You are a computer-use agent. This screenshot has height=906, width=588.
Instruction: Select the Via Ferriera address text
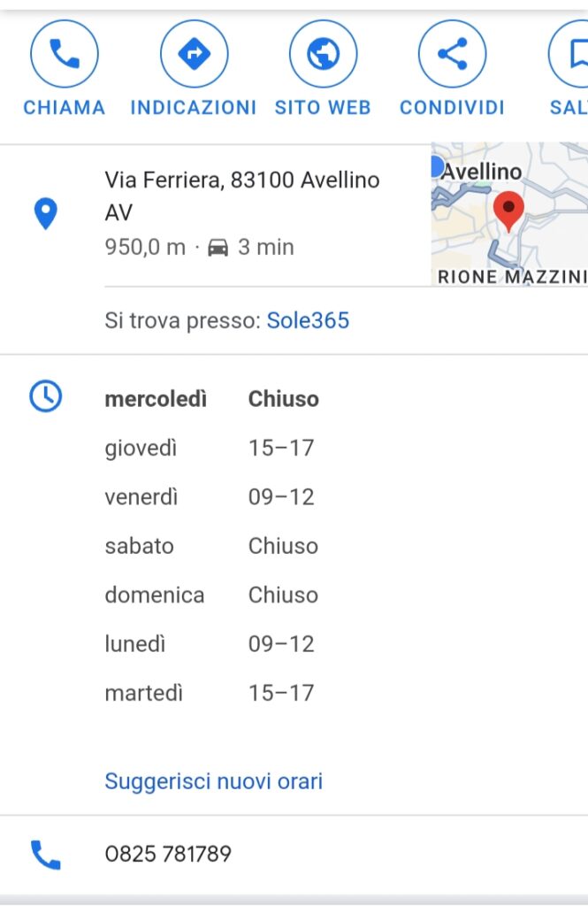point(241,196)
